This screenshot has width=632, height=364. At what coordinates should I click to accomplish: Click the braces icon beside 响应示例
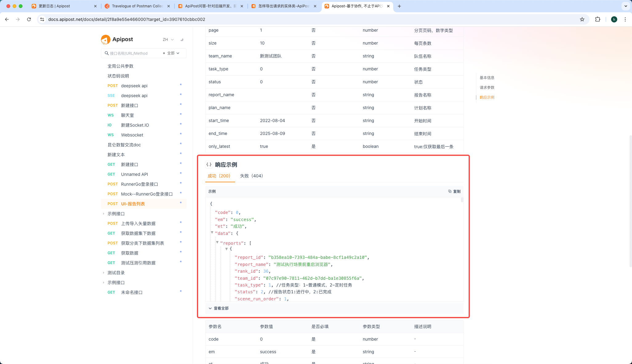pos(209,165)
